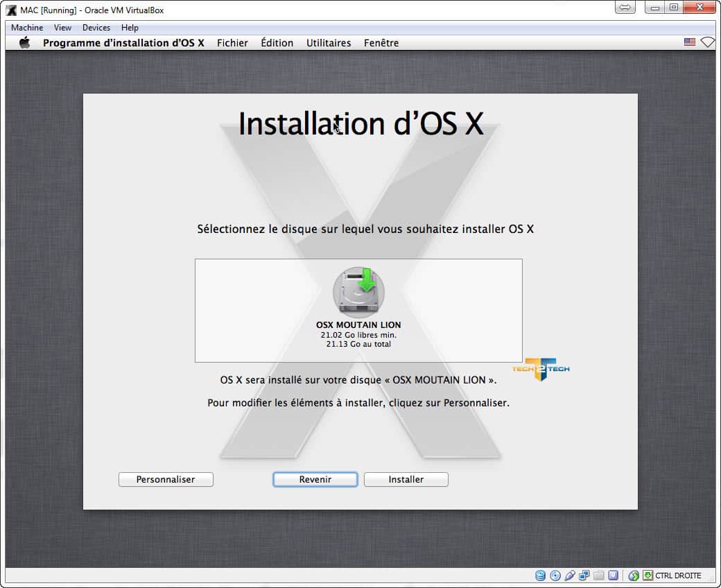The height and width of the screenshot is (588, 721).
Task: Open the Machine menu
Action: pyautogui.click(x=27, y=28)
